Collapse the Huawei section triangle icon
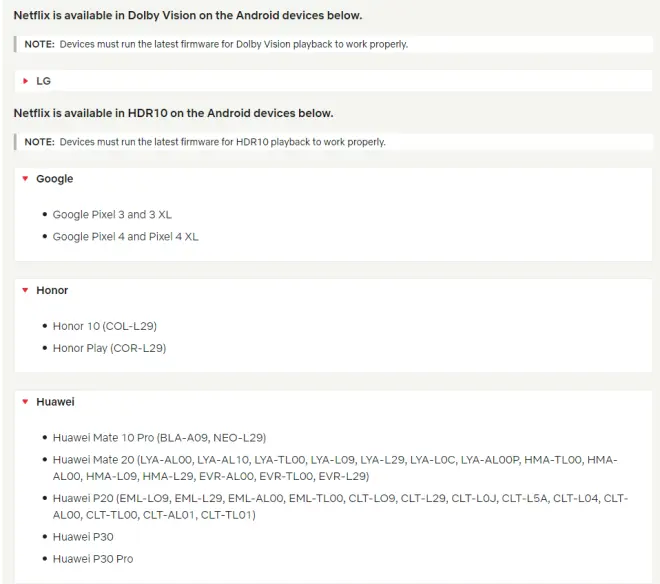The width and height of the screenshot is (660, 584). (25, 402)
